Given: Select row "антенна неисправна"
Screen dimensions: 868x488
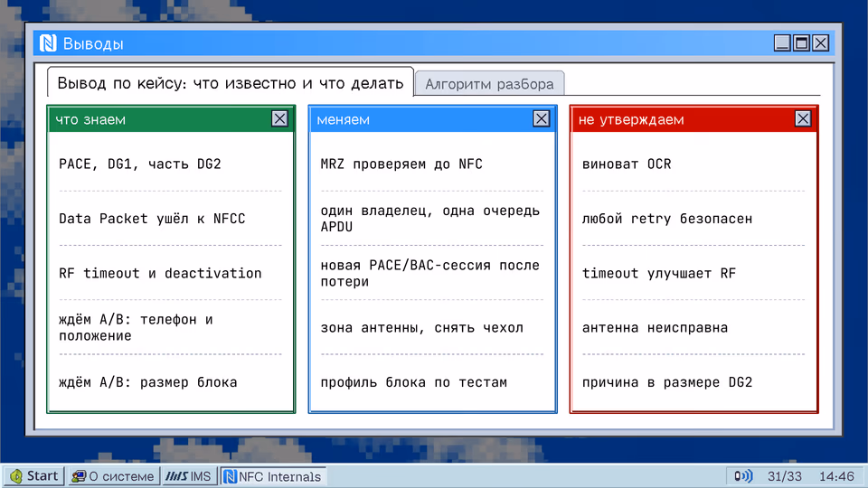Looking at the screenshot, I should click(x=693, y=327).
